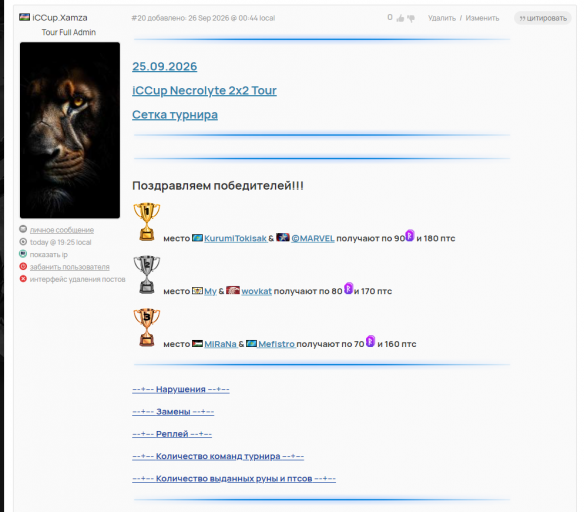Click the bronze third-place trophy
This screenshot has height=512, width=584.
coord(147,327)
